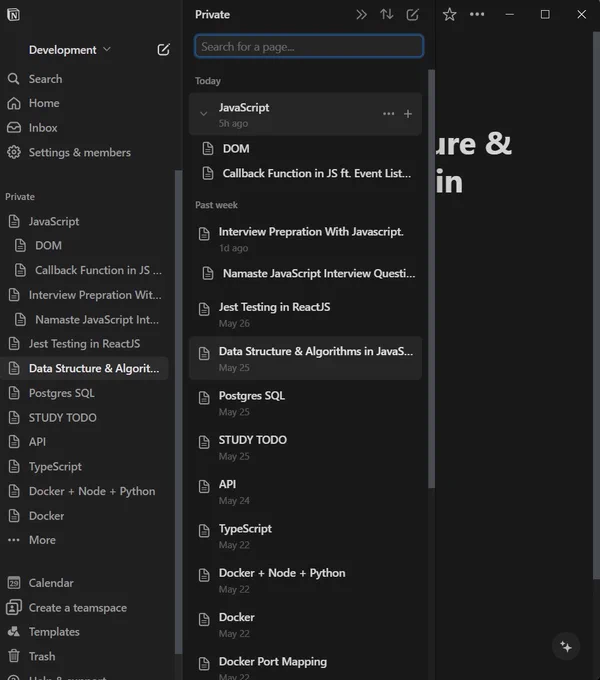Favorite this page with star icon
This screenshot has width=600, height=680.
[450, 15]
